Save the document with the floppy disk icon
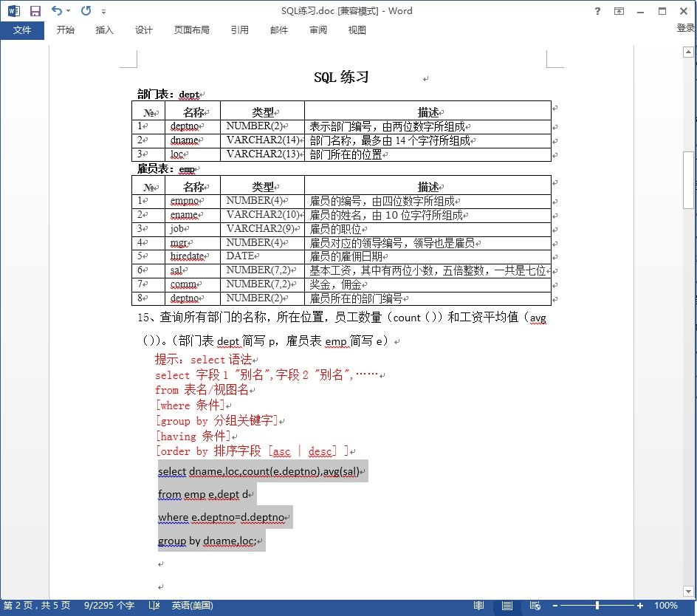 pos(35,10)
